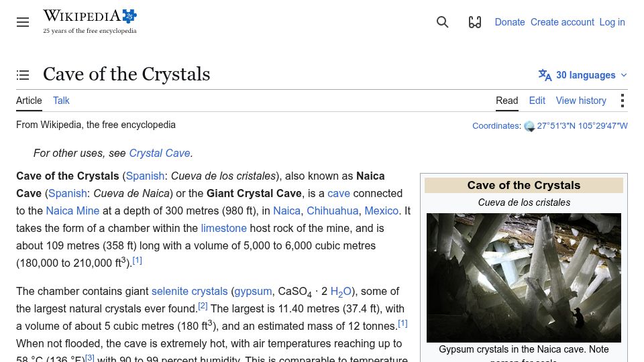This screenshot has width=644, height=362.
Task: Open the selenite crystals link
Action: [189, 292]
